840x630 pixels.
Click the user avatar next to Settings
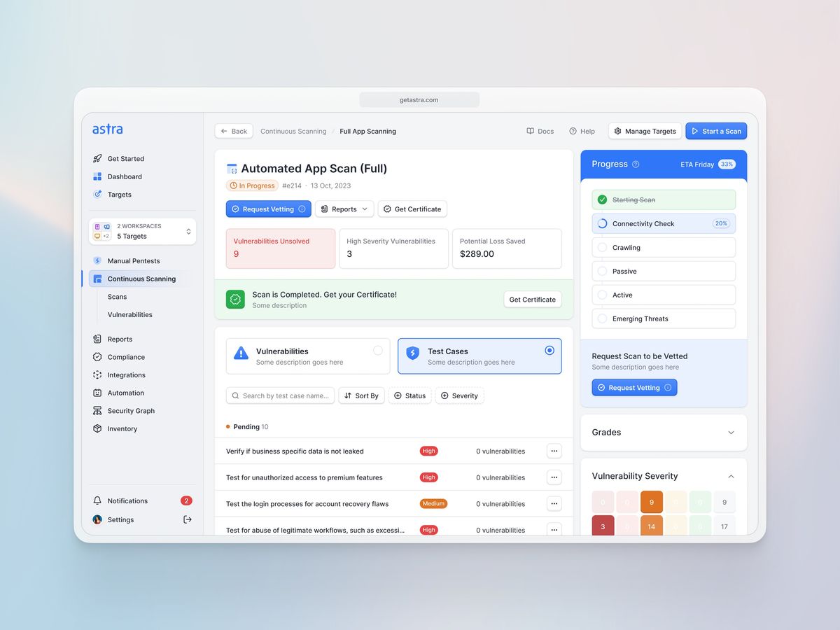[97, 519]
